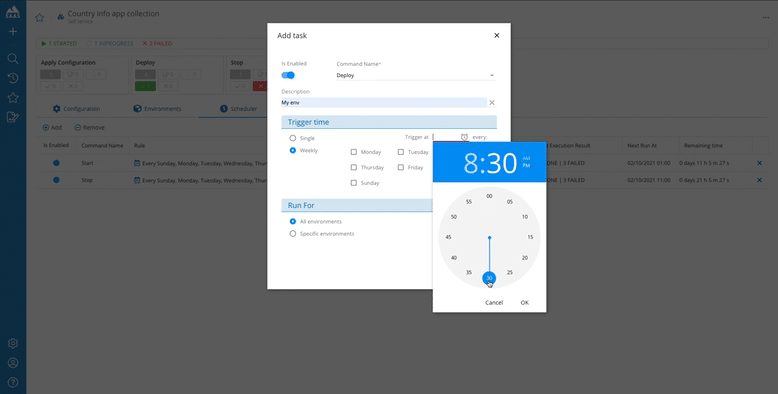This screenshot has height=394, width=778.
Task: Toggle enabled dot for Stop task
Action: pos(56,180)
